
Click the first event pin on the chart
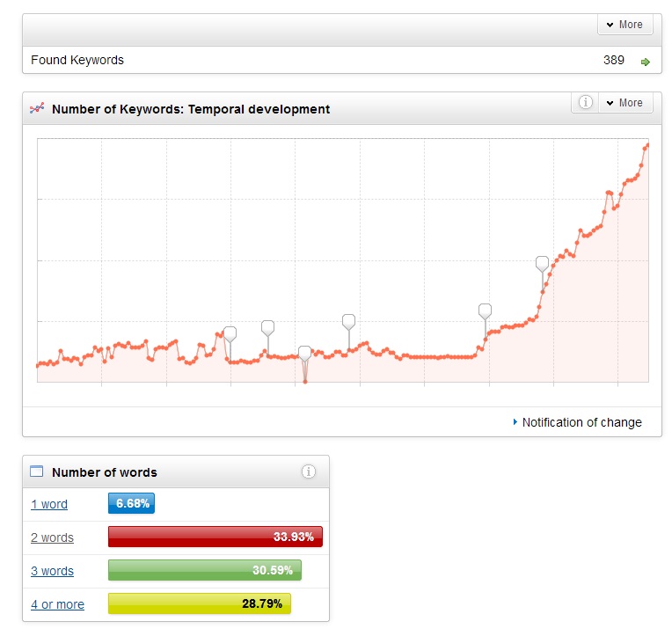[230, 333]
